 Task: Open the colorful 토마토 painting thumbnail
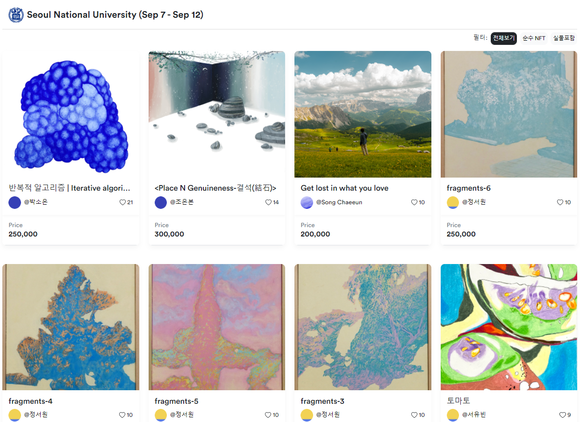(509, 327)
